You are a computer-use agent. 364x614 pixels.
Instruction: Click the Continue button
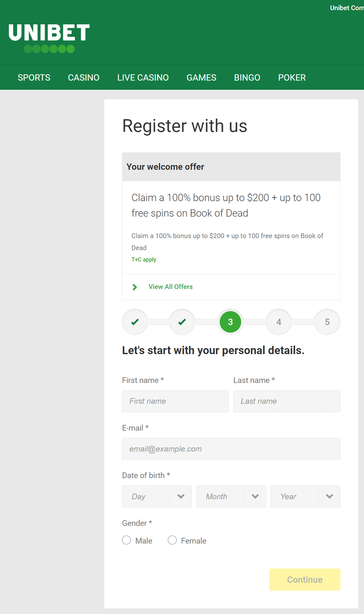[x=305, y=579]
